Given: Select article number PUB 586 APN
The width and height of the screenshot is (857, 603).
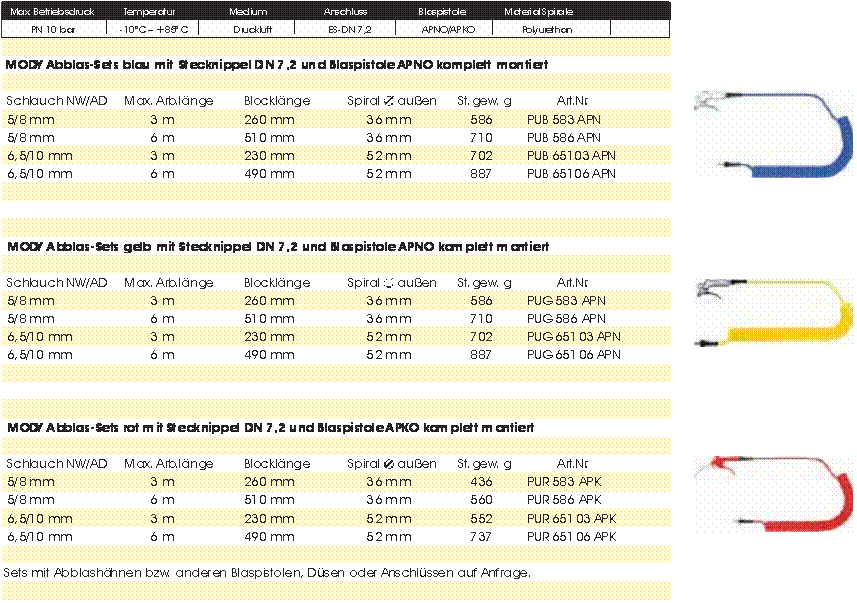Looking at the screenshot, I should click(x=563, y=138).
